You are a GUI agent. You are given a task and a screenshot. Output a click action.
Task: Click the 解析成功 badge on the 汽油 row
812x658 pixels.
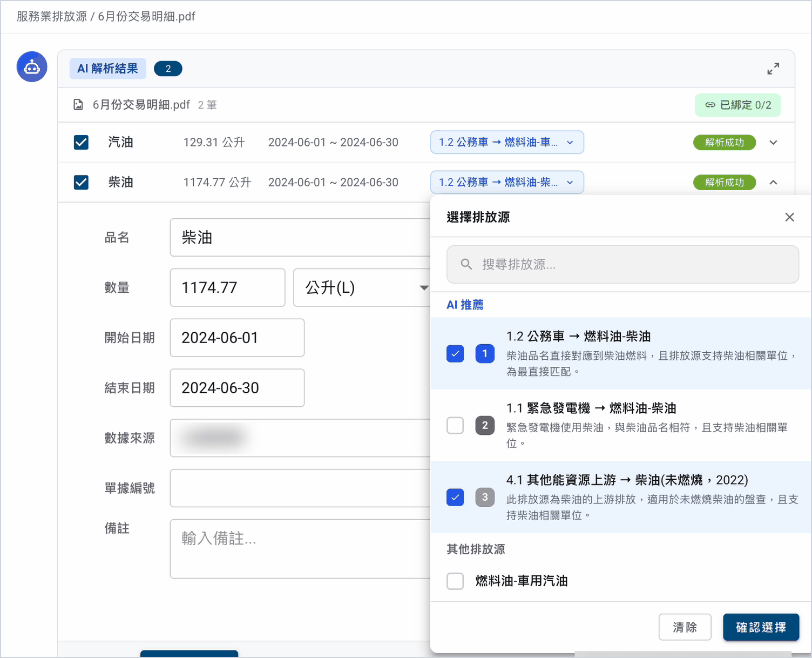pos(725,143)
